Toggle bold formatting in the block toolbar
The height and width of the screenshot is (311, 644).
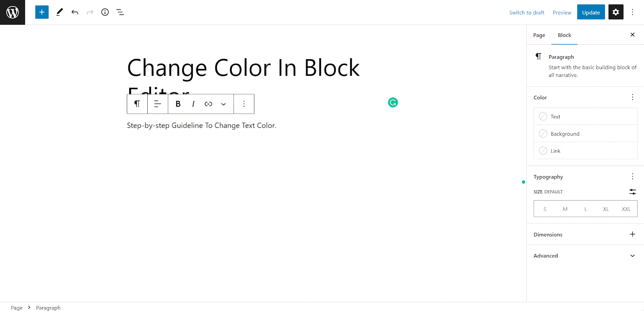178,104
